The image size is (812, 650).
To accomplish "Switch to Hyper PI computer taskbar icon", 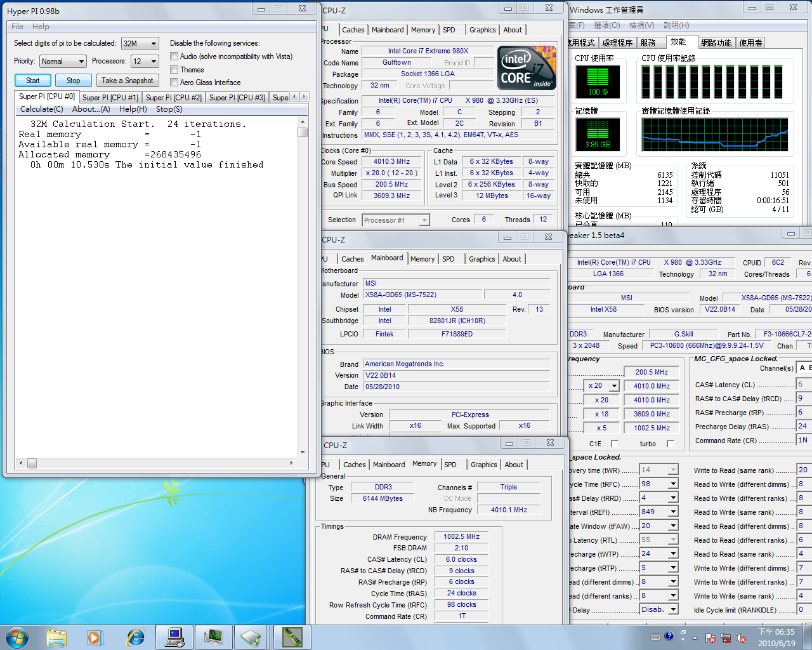I will click(174, 637).
